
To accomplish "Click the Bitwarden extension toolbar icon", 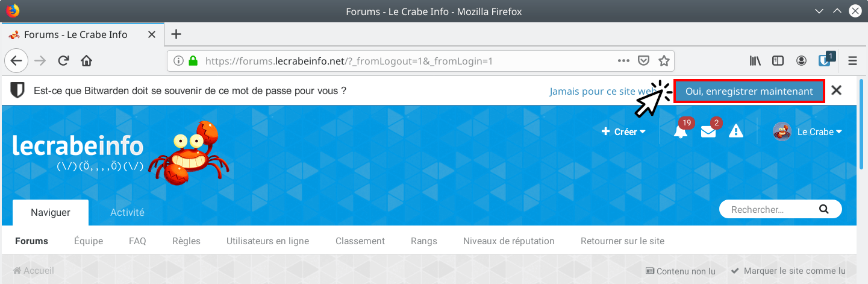I will pyautogui.click(x=825, y=60).
